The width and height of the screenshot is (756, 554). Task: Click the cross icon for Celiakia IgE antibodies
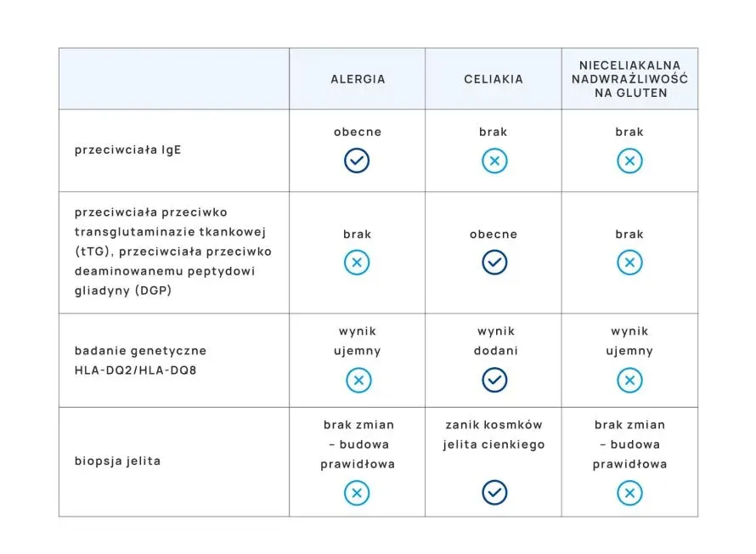494,161
